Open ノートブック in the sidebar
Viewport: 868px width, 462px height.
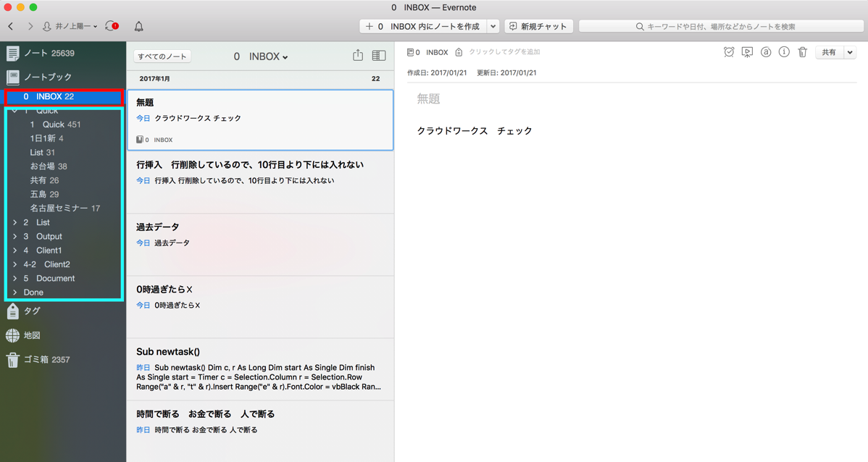point(38,77)
